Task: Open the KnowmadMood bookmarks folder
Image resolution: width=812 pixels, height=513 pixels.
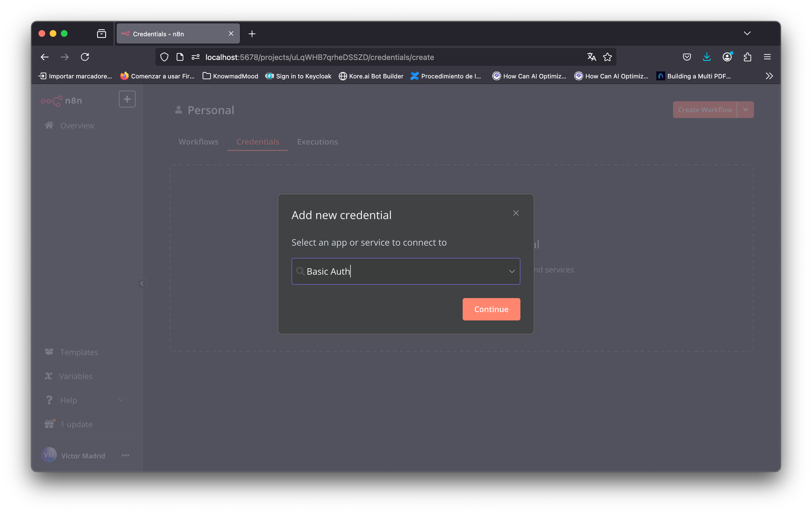Action: click(230, 76)
